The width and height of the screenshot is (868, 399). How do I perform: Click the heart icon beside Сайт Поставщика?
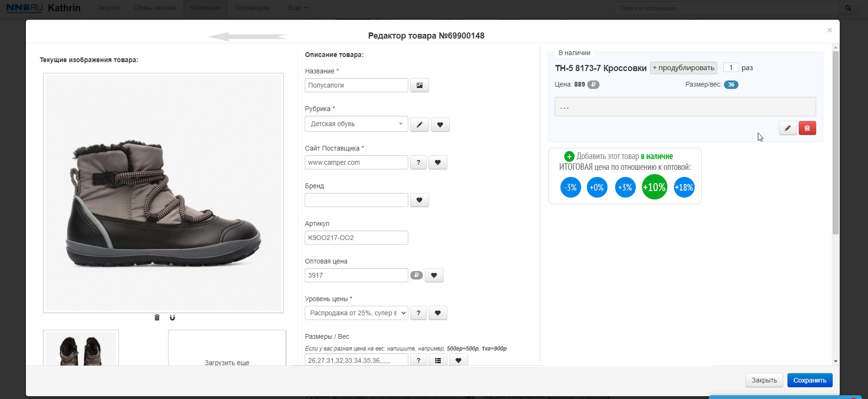click(x=438, y=162)
